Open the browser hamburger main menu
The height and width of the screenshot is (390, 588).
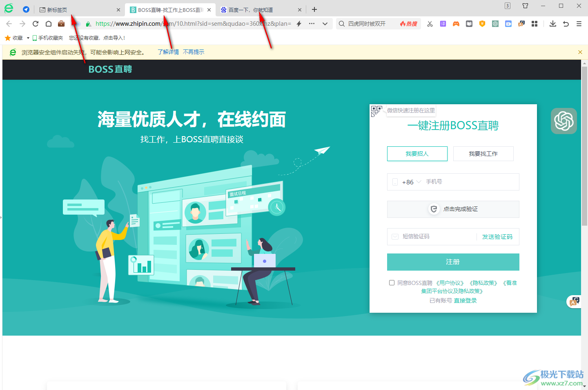pyautogui.click(x=579, y=24)
